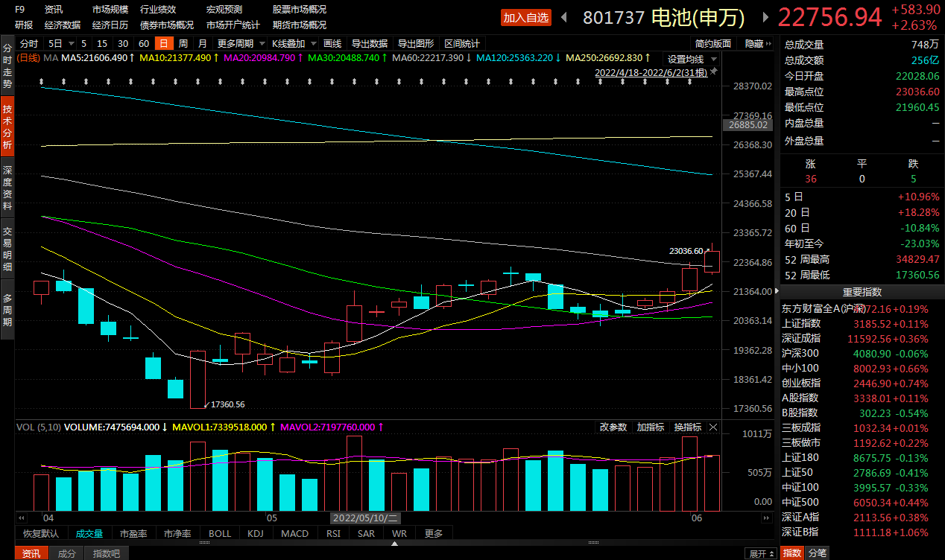Viewport: 945px width, 560px height.
Task: Click the pin icon beside date range
Action: 713,71
